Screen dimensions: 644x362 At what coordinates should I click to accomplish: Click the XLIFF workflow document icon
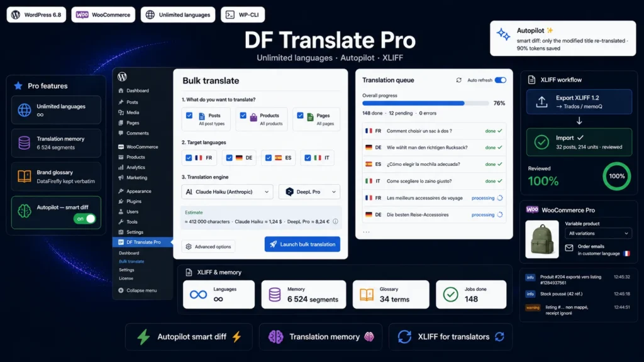coord(531,80)
